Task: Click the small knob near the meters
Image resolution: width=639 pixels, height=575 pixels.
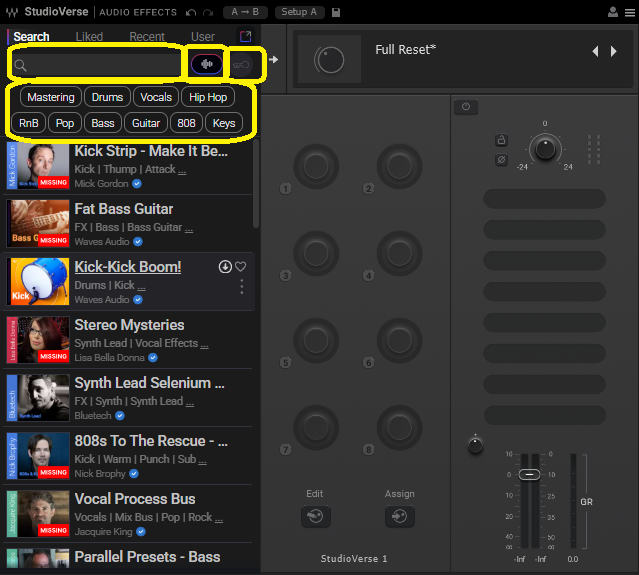Action: tap(475, 445)
